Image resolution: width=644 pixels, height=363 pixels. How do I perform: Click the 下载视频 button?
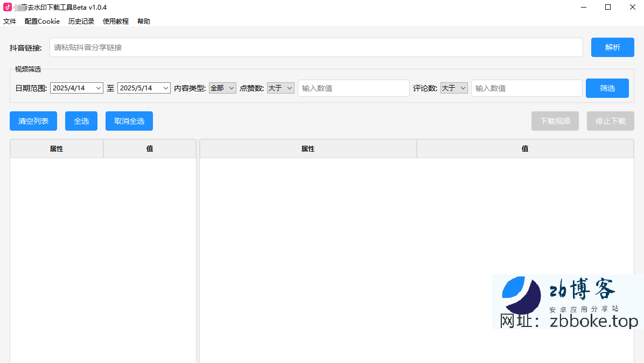[555, 121]
